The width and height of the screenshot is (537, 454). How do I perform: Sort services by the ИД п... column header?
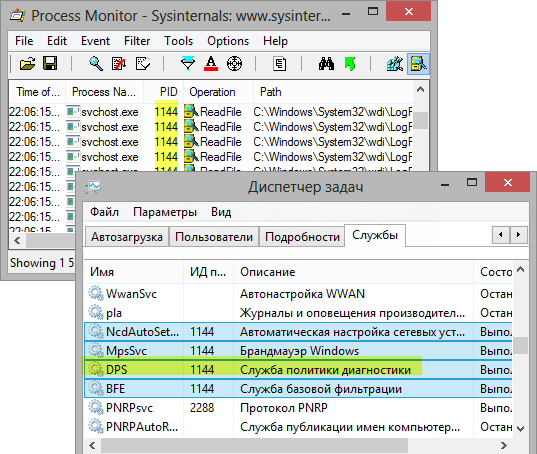click(208, 272)
